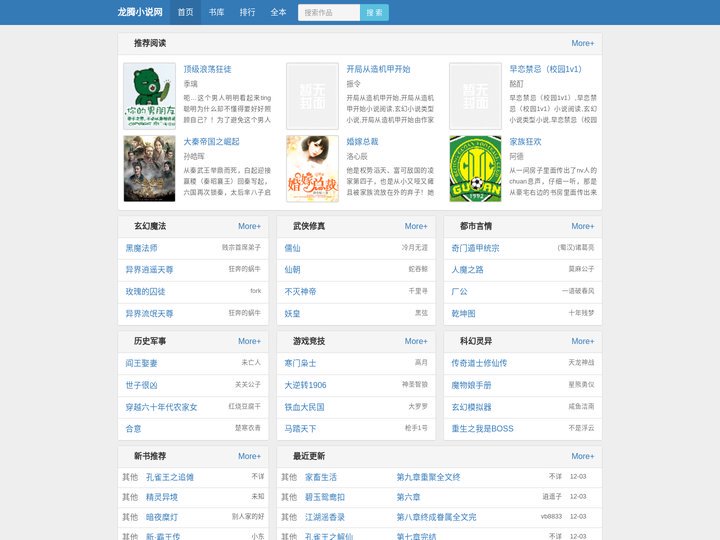Viewport: 720px width, 540px height.
Task: Open the novel 人魔之路
Action: pos(467,270)
